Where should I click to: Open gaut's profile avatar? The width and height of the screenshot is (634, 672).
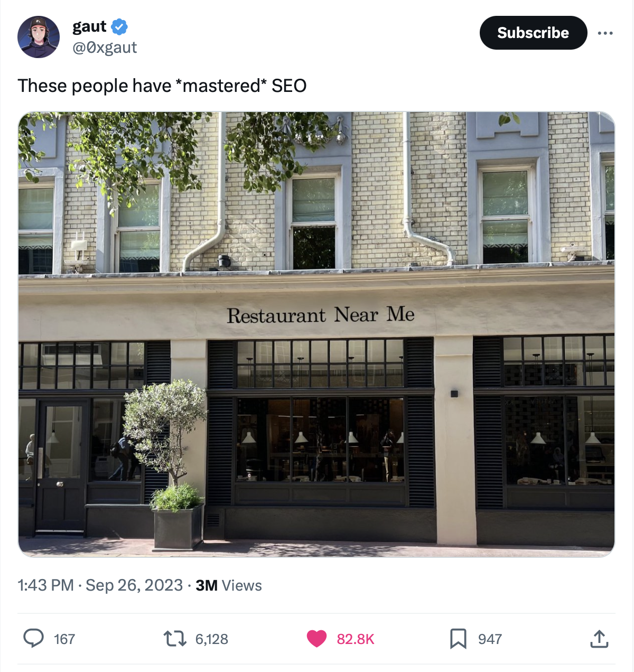click(x=39, y=37)
